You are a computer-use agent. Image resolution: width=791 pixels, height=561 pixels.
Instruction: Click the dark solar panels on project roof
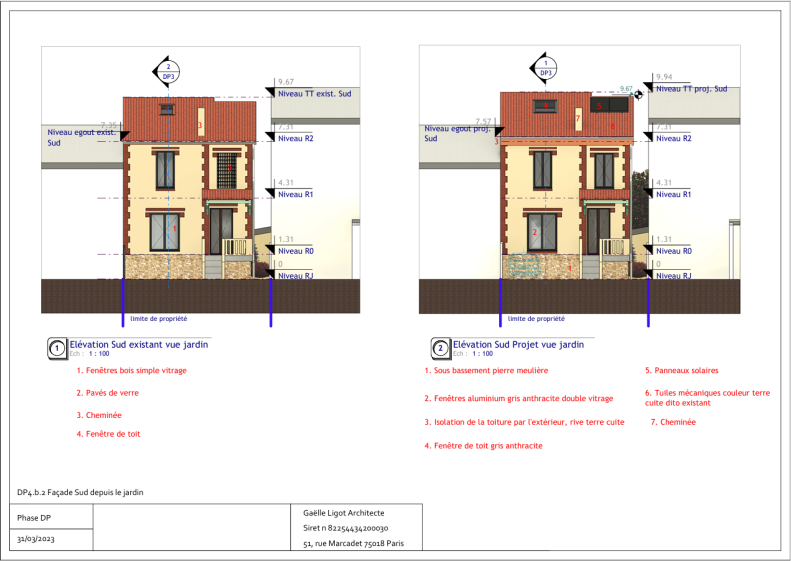(610, 105)
